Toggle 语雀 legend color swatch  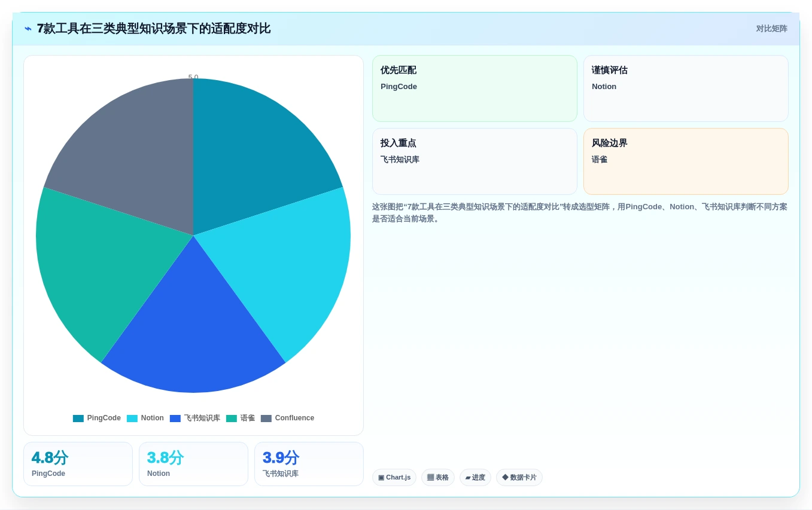pos(232,419)
